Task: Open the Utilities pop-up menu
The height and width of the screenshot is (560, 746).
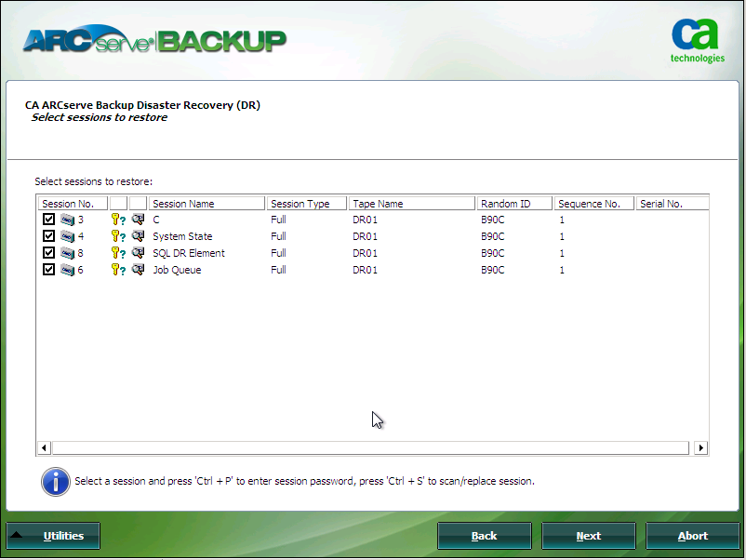Action: pyautogui.click(x=53, y=536)
